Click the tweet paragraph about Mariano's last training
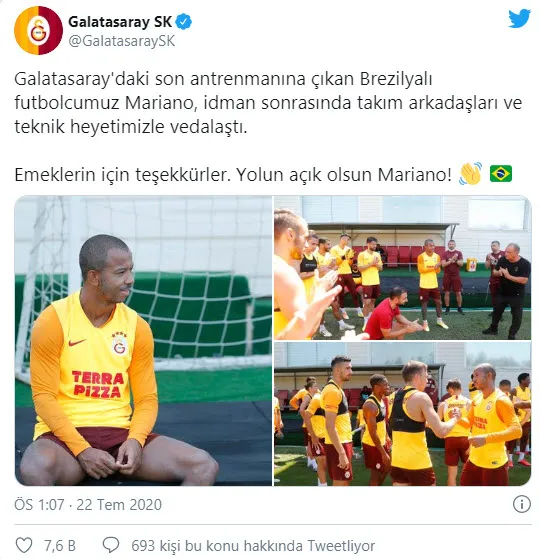540x559 pixels. point(268,103)
